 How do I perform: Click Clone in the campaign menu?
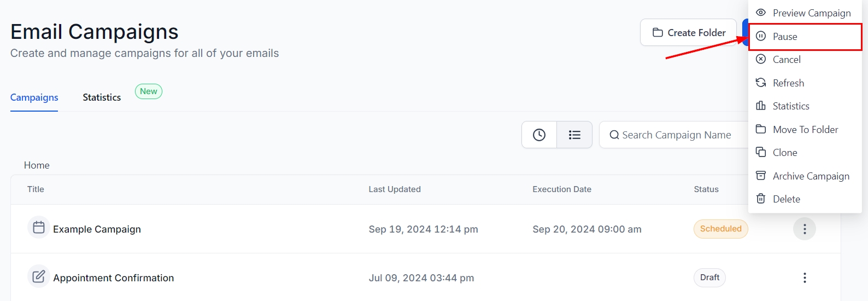click(x=784, y=153)
